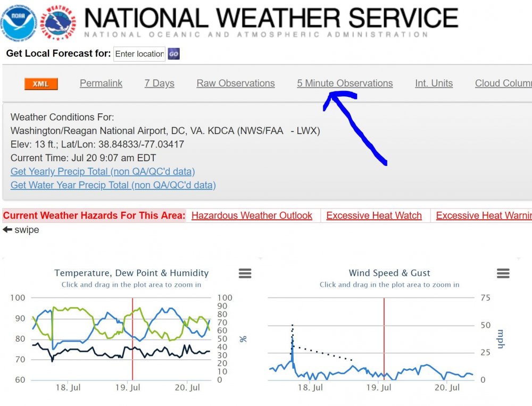Viewport: 532px width, 406px height.
Task: Click the Cloud Column link
Action: click(503, 84)
